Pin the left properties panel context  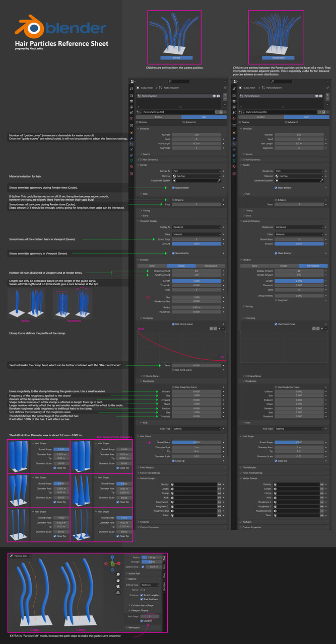225,88
